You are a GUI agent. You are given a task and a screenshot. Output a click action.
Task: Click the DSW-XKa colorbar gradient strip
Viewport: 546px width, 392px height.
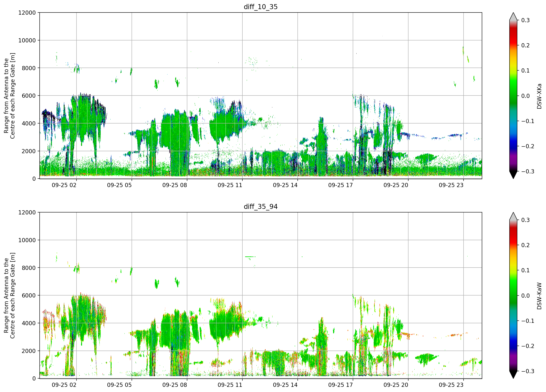point(513,96)
